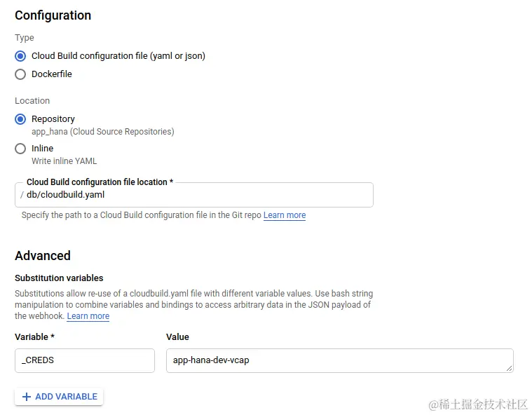The image size is (532, 415).
Task: Click the _CREDS Variable input field
Action: pos(84,360)
